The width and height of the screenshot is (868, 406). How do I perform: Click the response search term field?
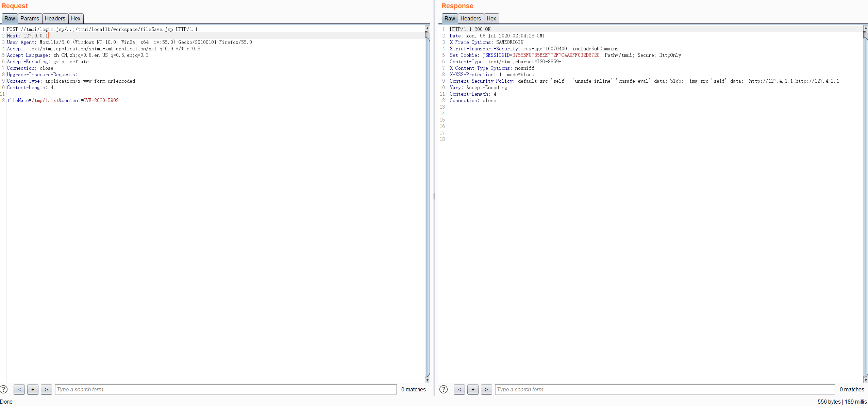pyautogui.click(x=665, y=389)
